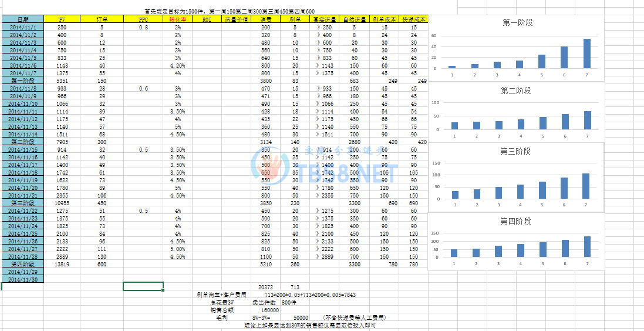The width and height of the screenshot is (644, 331).
Task: Select the 第四阶段 chart title
Action: point(515,221)
